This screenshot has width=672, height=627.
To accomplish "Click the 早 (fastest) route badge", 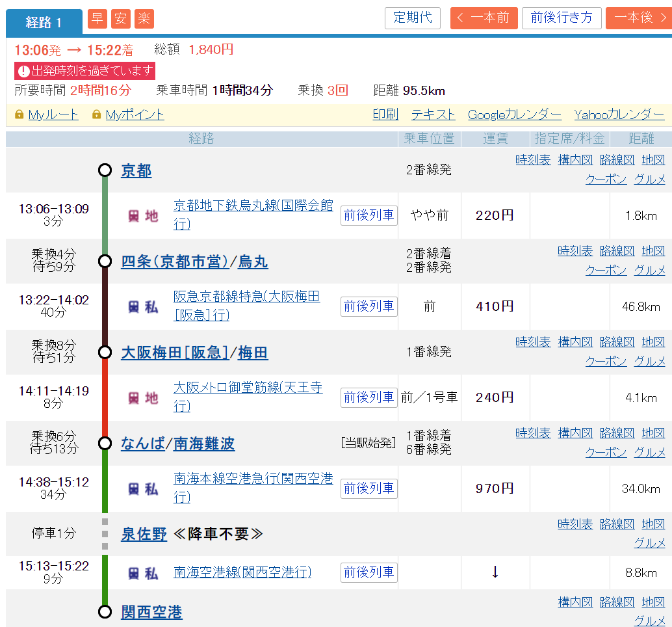I will pos(97,19).
